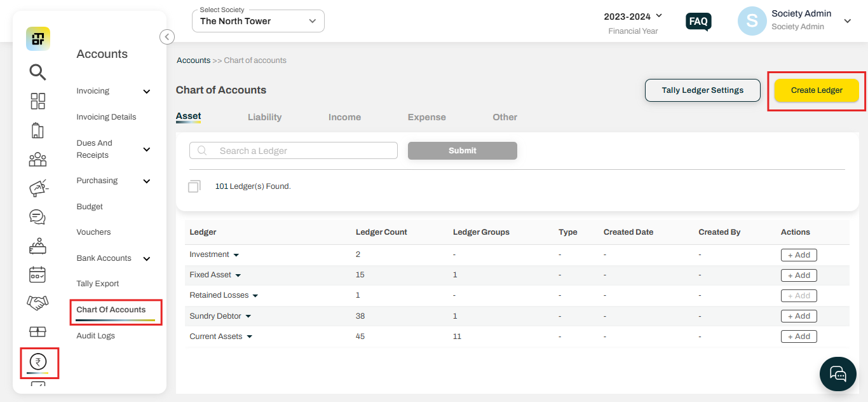
Task: Click magnifier icon in Search a Ledger box
Action: 203,151
